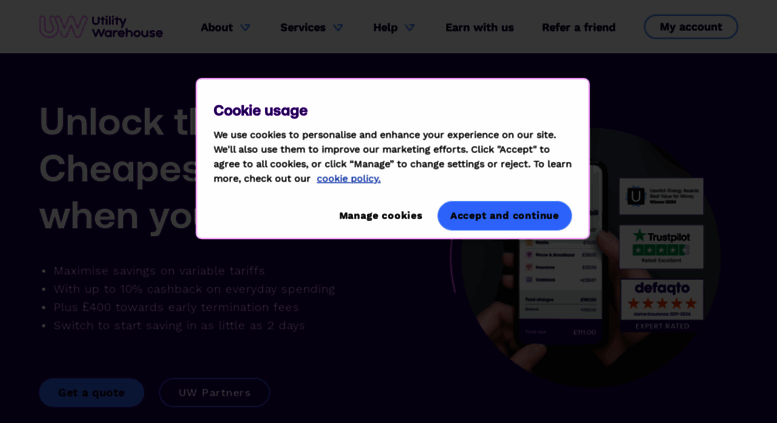
Task: Select Manage cookies in the dialog
Action: pos(381,215)
